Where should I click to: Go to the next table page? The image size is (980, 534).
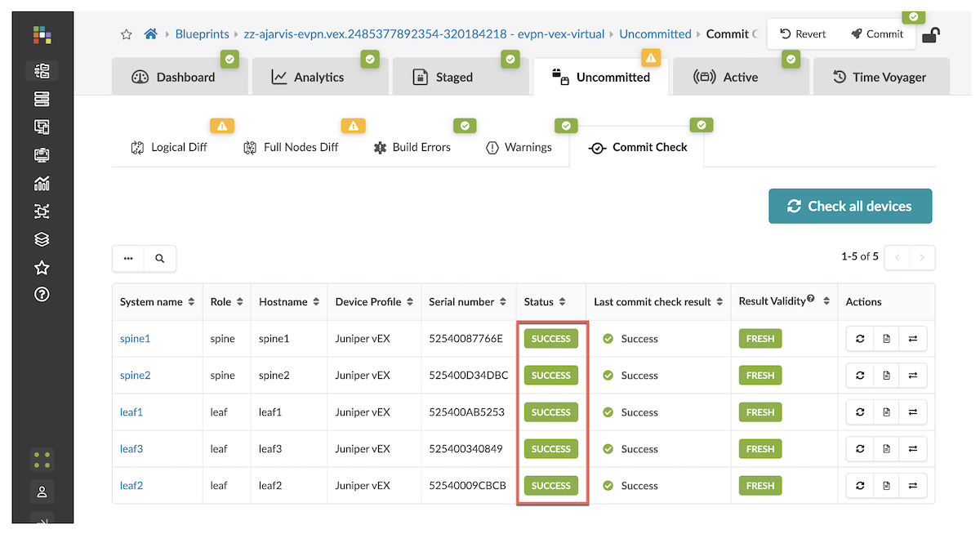point(923,257)
